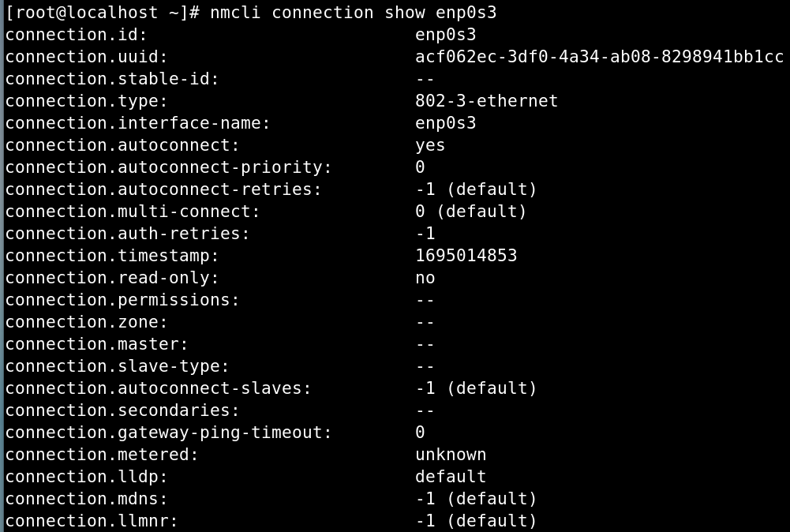The height and width of the screenshot is (532, 790).
Task: Click the connection.interface-name label
Action: [137, 123]
